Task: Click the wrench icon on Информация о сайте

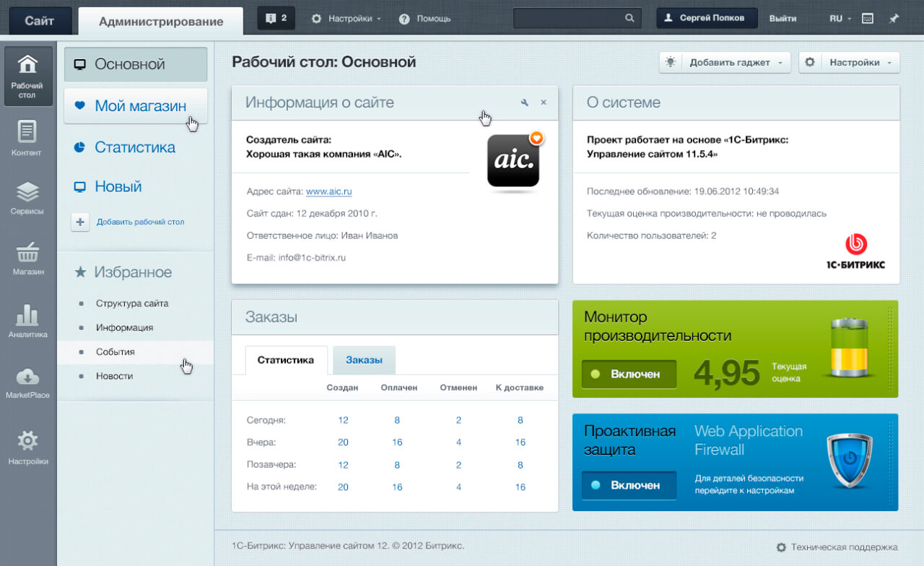Action: [x=525, y=103]
